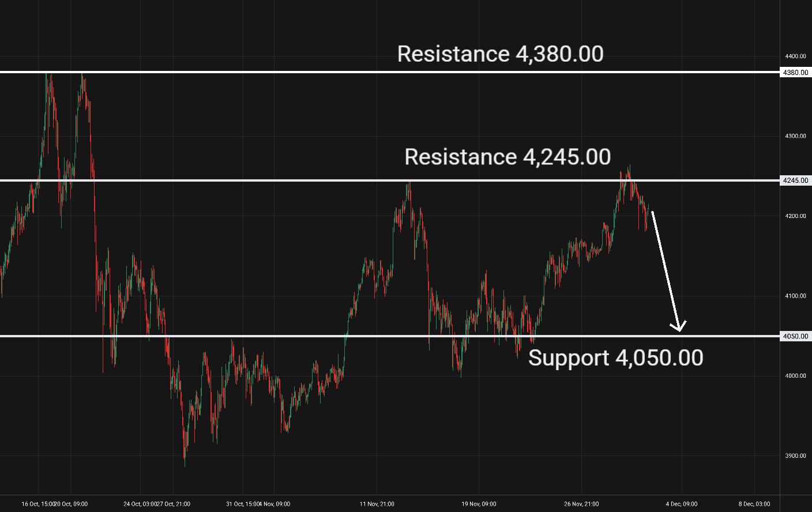
Task: Select the 4200.00 price axis tick
Action: click(796, 216)
